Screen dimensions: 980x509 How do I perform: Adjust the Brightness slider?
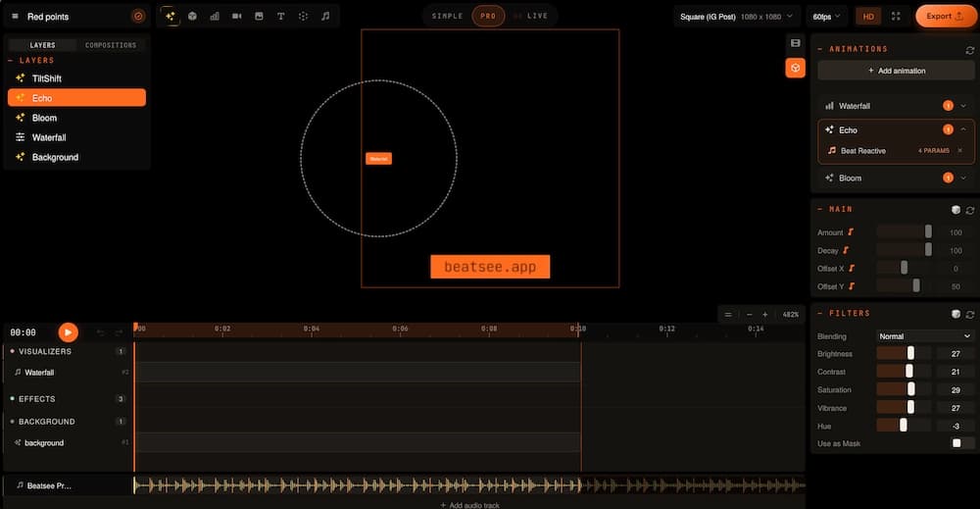coord(904,354)
